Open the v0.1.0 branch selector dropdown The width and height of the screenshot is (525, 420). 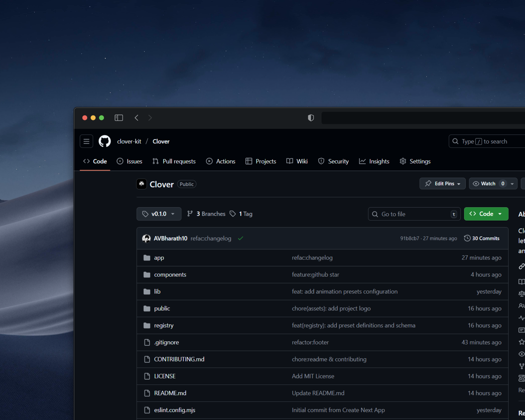point(159,214)
